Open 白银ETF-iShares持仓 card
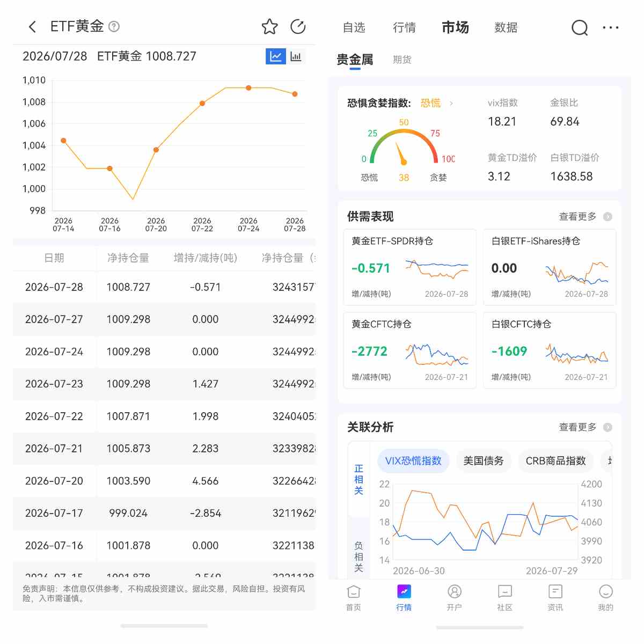Viewport: 644px width, 644px height. point(550,267)
